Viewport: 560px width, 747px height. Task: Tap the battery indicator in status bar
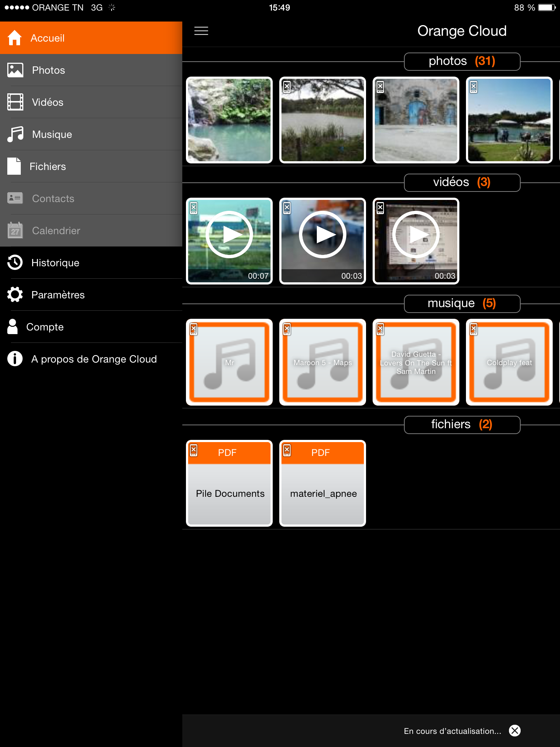547,8
